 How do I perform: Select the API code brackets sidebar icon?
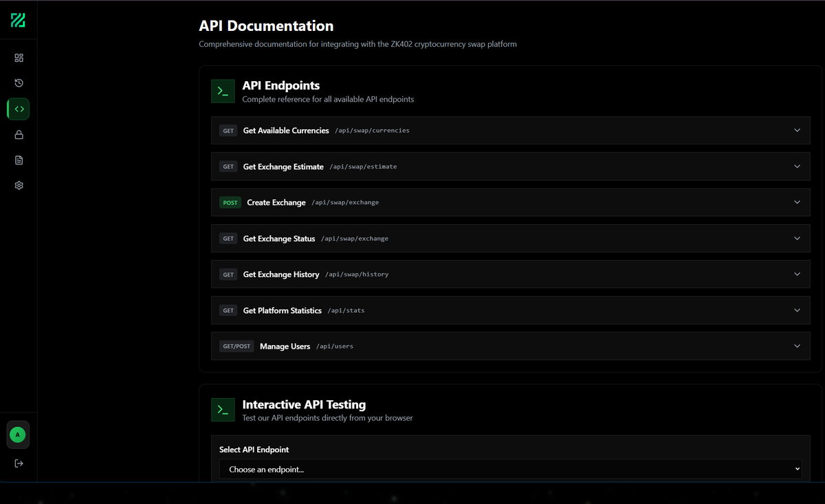coord(19,109)
